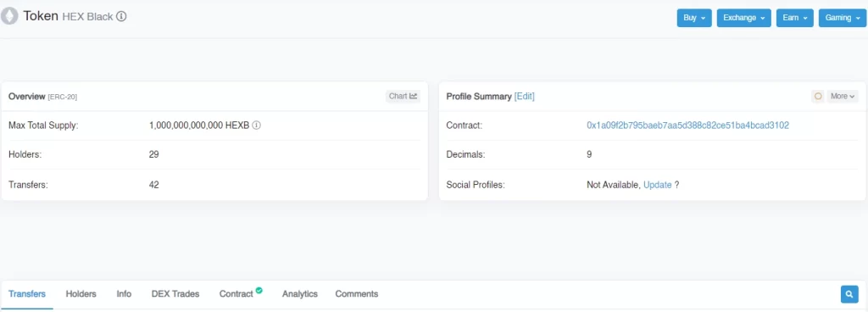Click the Update social profiles link

coord(658,185)
